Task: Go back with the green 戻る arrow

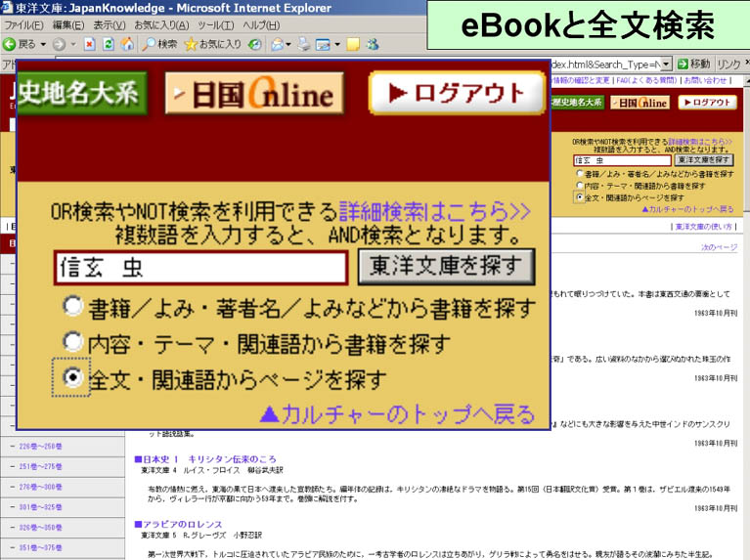Action: click(20, 45)
